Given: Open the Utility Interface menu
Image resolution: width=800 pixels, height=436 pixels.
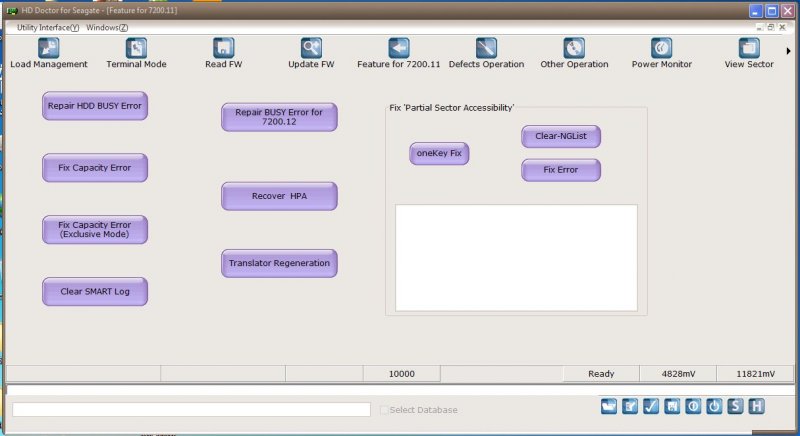Looking at the screenshot, I should tap(48, 28).
